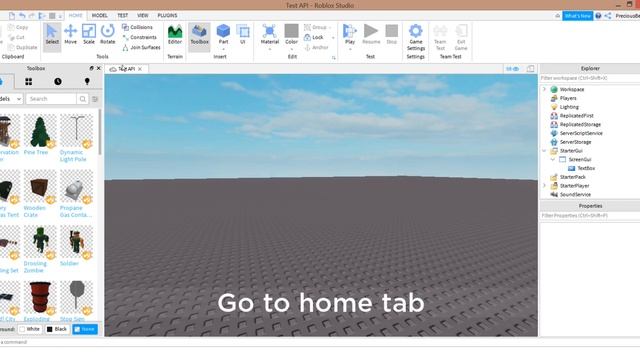The height and width of the screenshot is (360, 640).
Task: Click the Filter Properties field
Action: point(590,216)
